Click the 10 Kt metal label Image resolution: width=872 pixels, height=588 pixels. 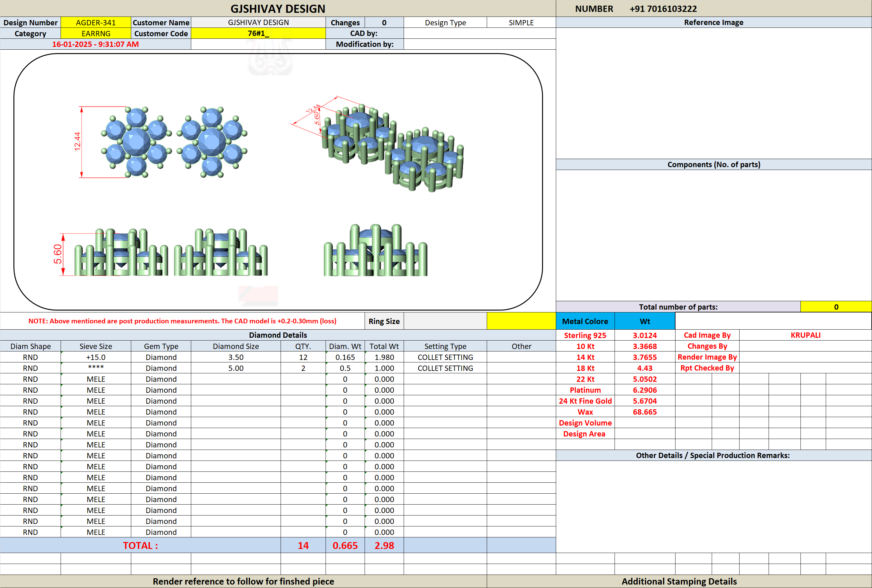coord(585,346)
